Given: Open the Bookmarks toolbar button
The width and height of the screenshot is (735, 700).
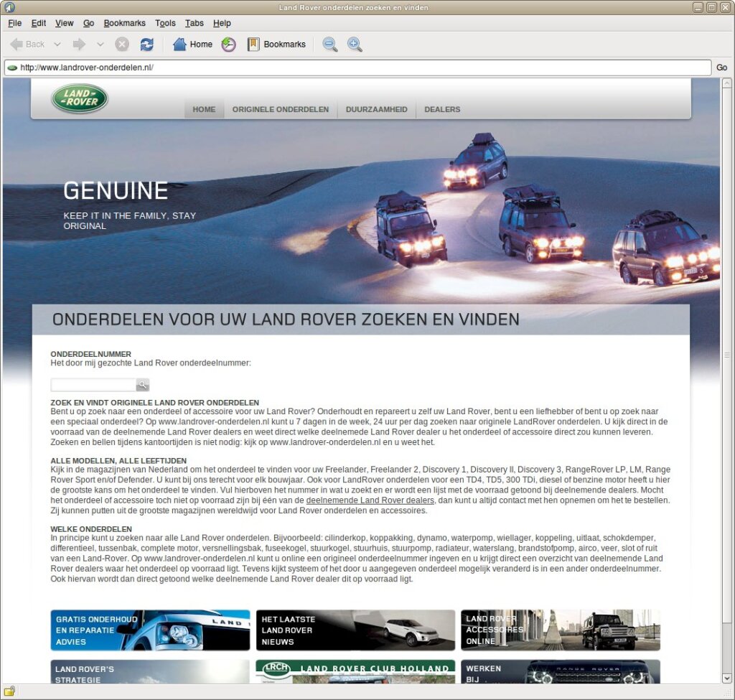Looking at the screenshot, I should click(276, 45).
